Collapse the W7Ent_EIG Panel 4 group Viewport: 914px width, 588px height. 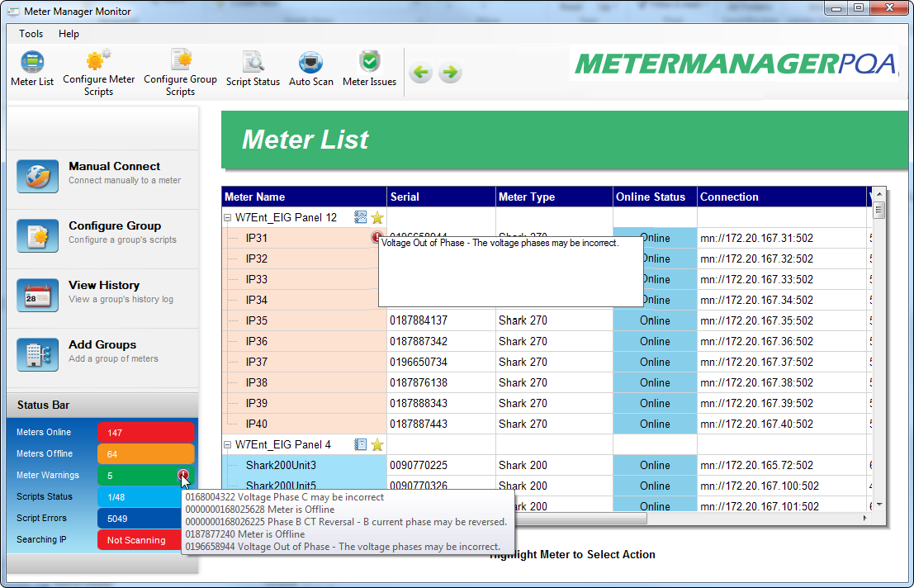pyautogui.click(x=227, y=444)
